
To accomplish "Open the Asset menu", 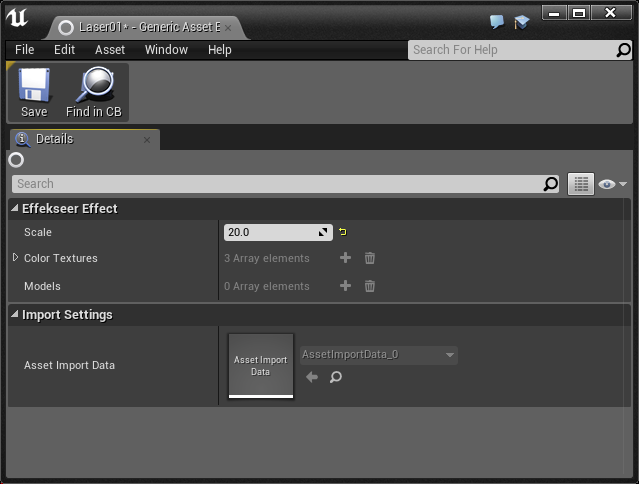I will (x=110, y=50).
